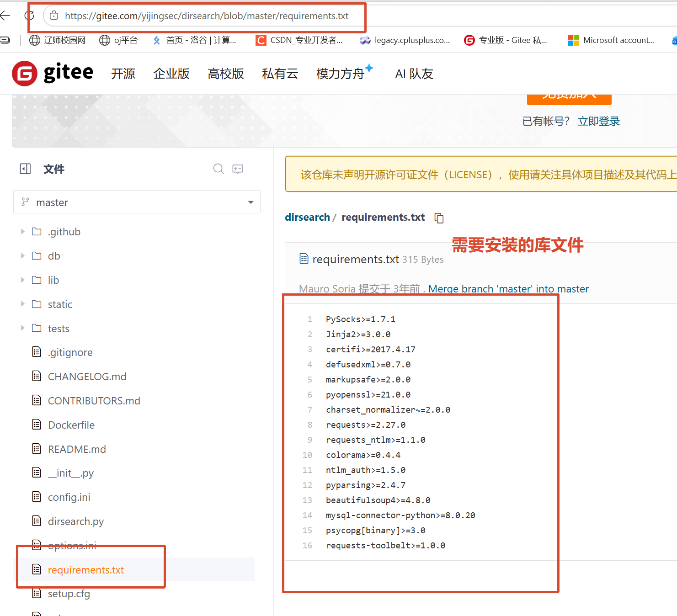Open the 首页 - 洛谷 bookmark
Image resolution: width=677 pixels, height=616 pixels.
(194, 40)
